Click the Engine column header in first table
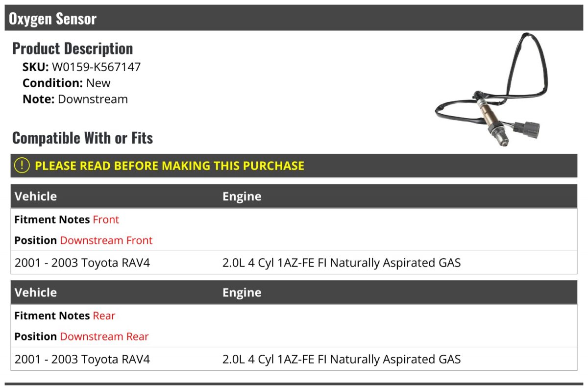Screen dimensions: 588x390 (242, 196)
